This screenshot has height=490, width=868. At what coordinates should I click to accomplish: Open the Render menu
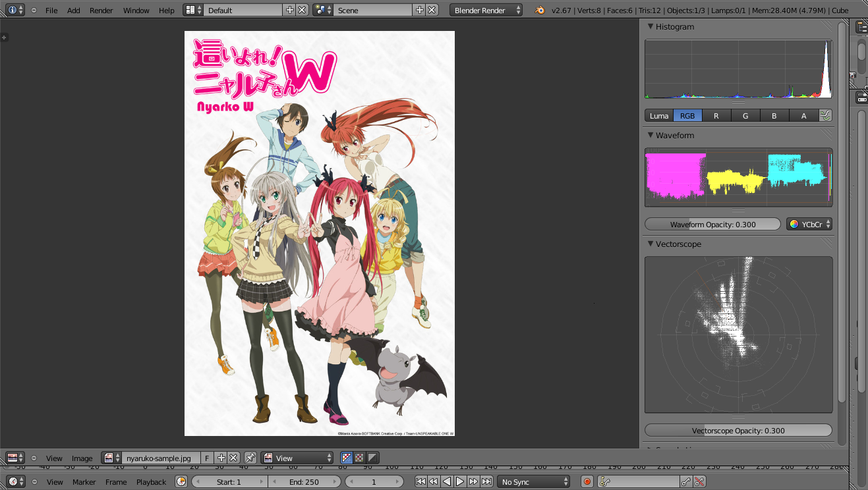click(x=101, y=11)
